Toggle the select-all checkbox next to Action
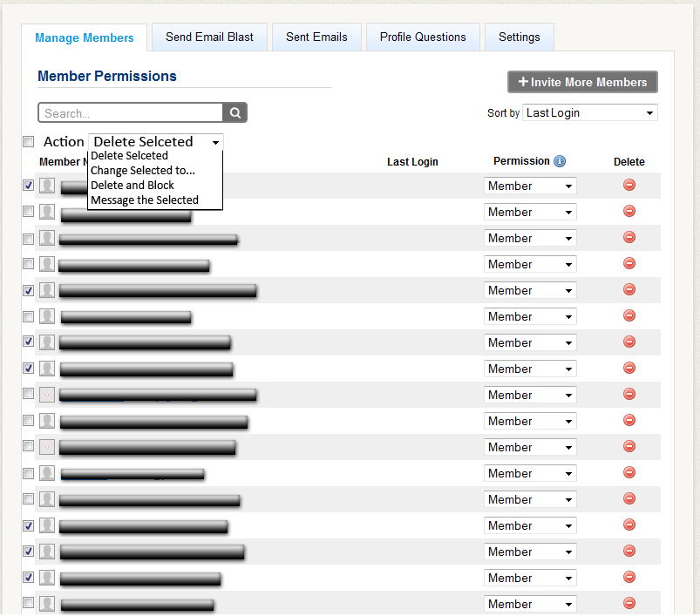Screen dimensions: 700x616 (x=29, y=142)
